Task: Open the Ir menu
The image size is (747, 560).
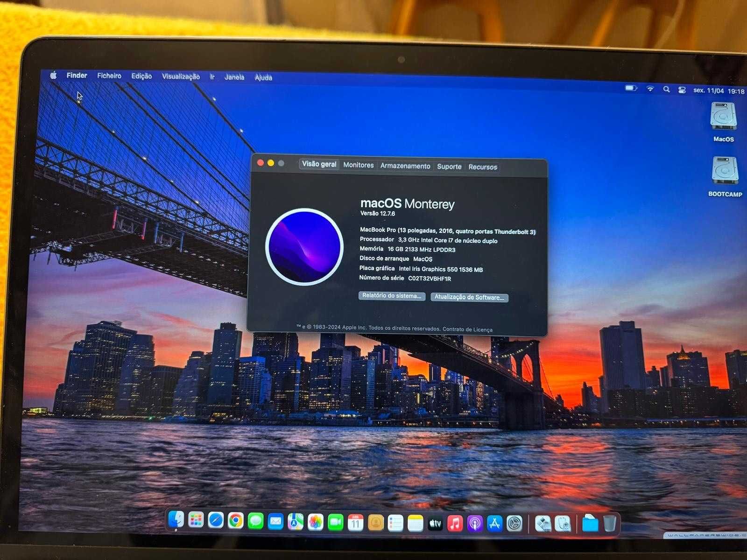Action: (x=212, y=77)
